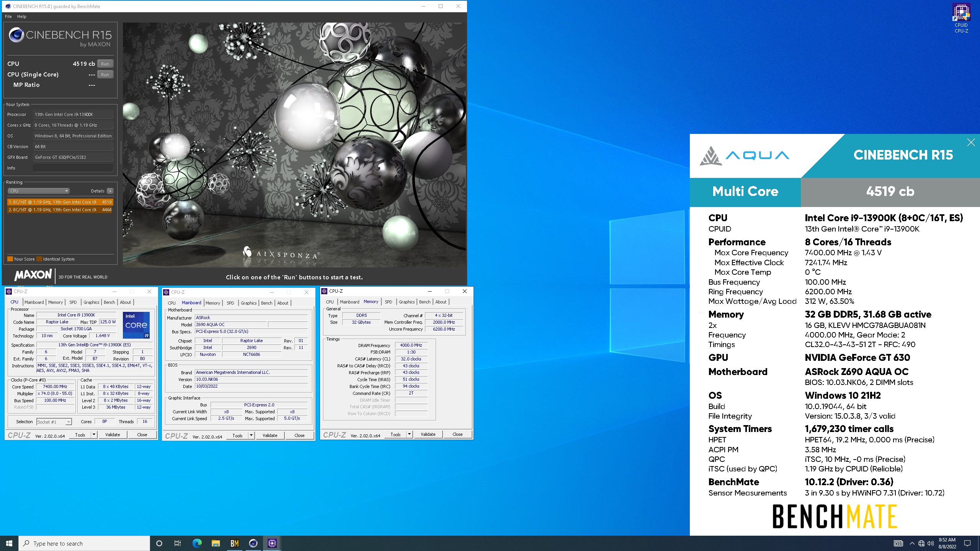Switch to Cinebench taskbar icon

point(253,543)
